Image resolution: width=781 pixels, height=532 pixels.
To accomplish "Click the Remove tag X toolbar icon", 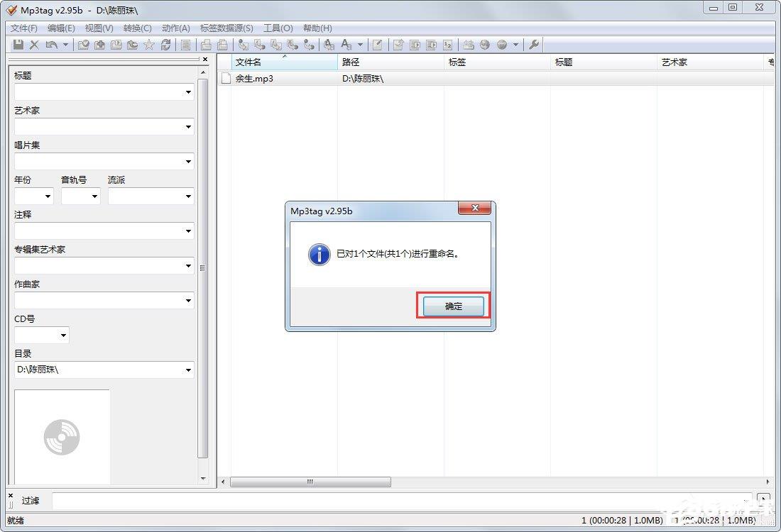I will pos(34,45).
